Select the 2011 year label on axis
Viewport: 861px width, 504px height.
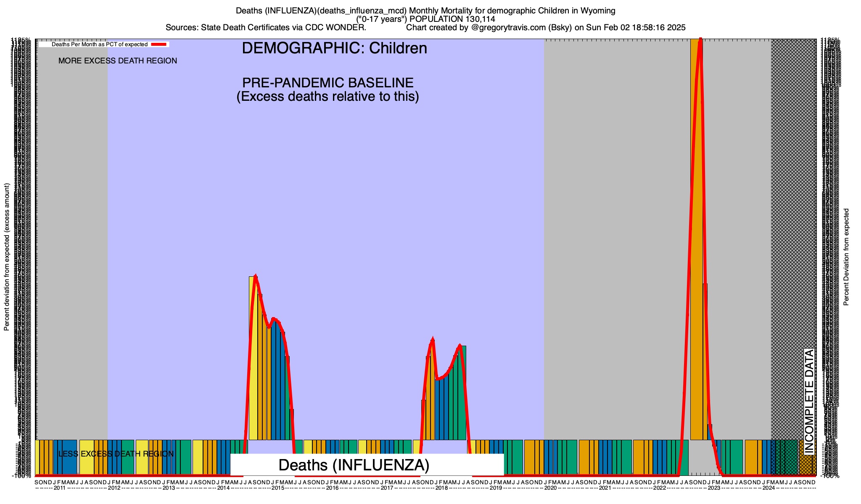point(60,488)
